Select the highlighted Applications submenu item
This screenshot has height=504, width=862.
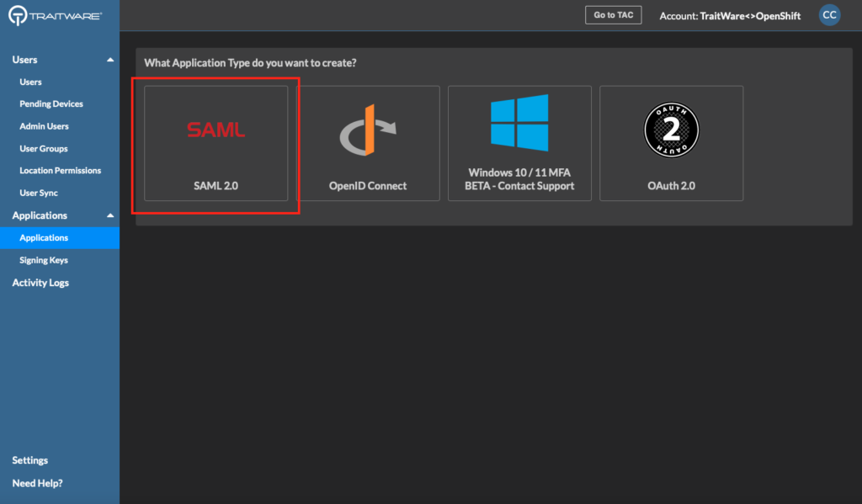60,237
